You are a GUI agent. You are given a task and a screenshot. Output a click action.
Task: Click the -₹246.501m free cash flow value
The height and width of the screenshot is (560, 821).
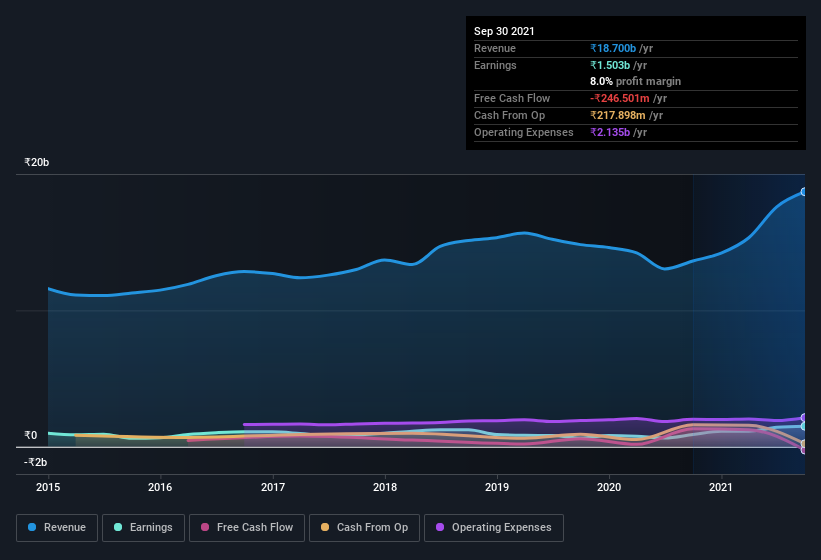619,98
